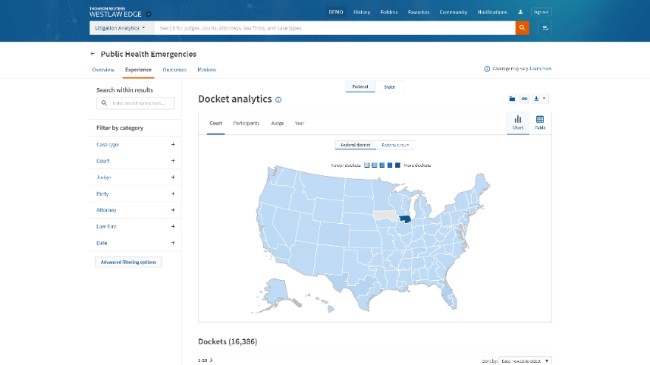Open the user profile icon

click(520, 12)
